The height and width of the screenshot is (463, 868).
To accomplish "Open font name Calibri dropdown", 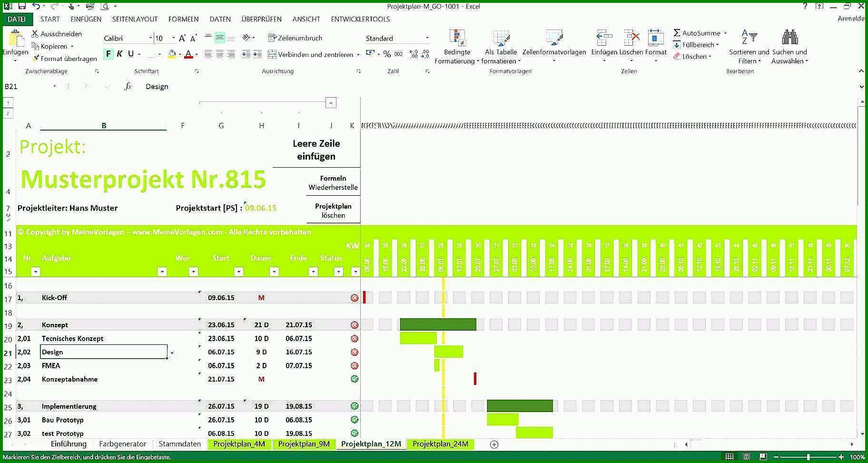I will click(x=150, y=38).
